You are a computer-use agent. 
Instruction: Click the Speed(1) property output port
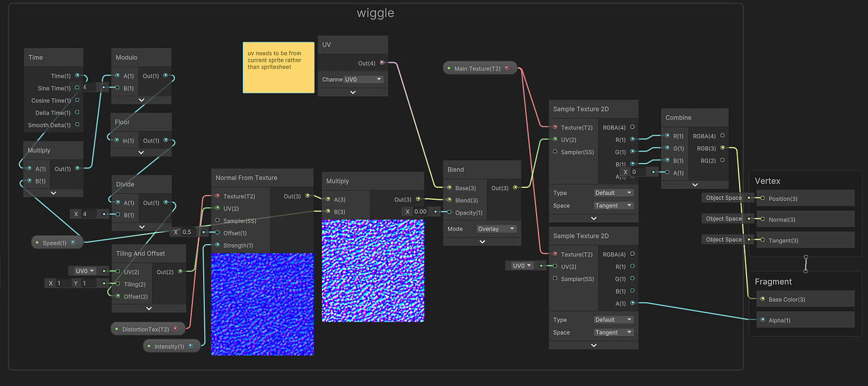pos(74,243)
